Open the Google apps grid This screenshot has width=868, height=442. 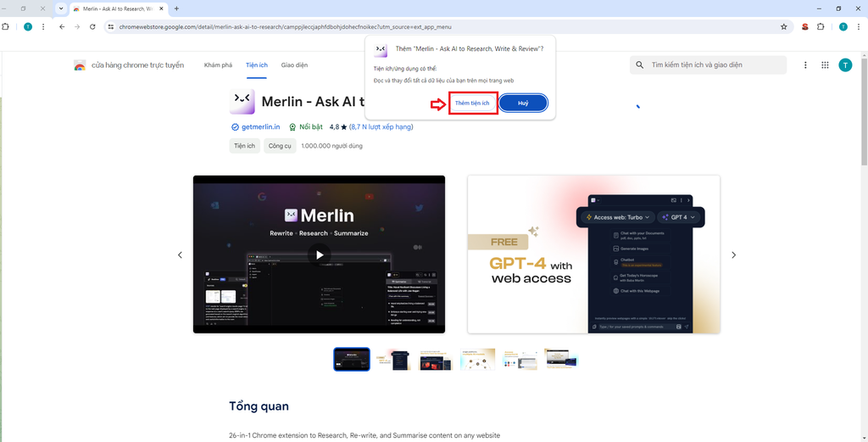(x=825, y=64)
